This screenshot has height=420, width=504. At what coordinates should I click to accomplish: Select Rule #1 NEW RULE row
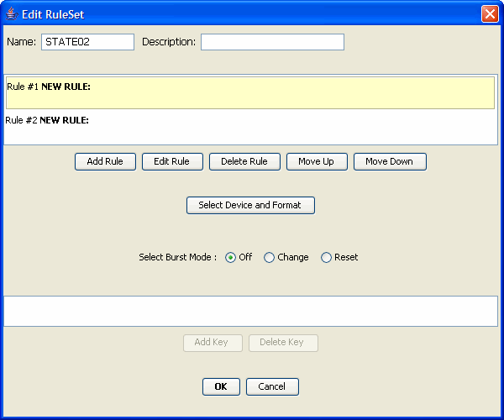pyautogui.click(x=250, y=93)
